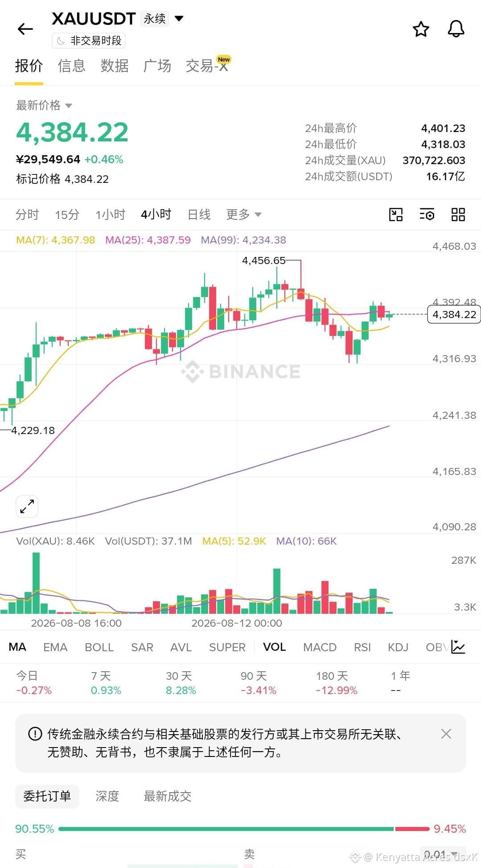This screenshot has height=868, width=481.
Task: Tap the 非交易时段 status badge
Action: [x=89, y=41]
